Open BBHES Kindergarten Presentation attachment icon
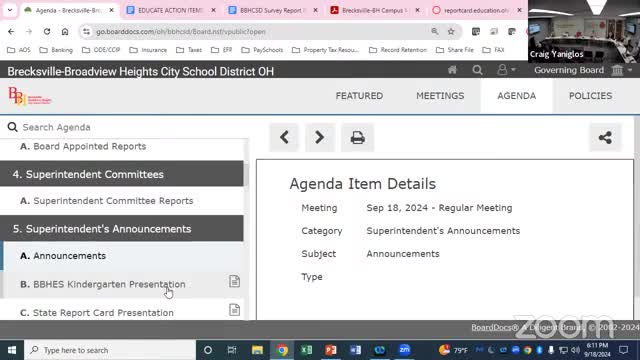This screenshot has width=640, height=360. 234,281
